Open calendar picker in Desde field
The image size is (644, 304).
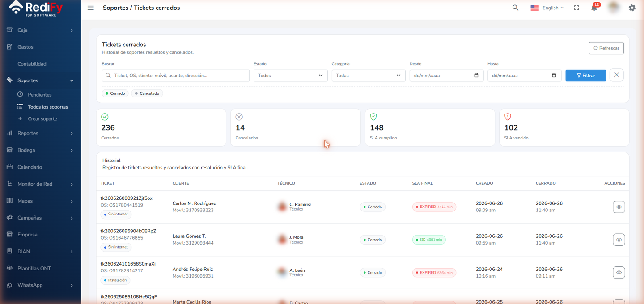(x=476, y=76)
